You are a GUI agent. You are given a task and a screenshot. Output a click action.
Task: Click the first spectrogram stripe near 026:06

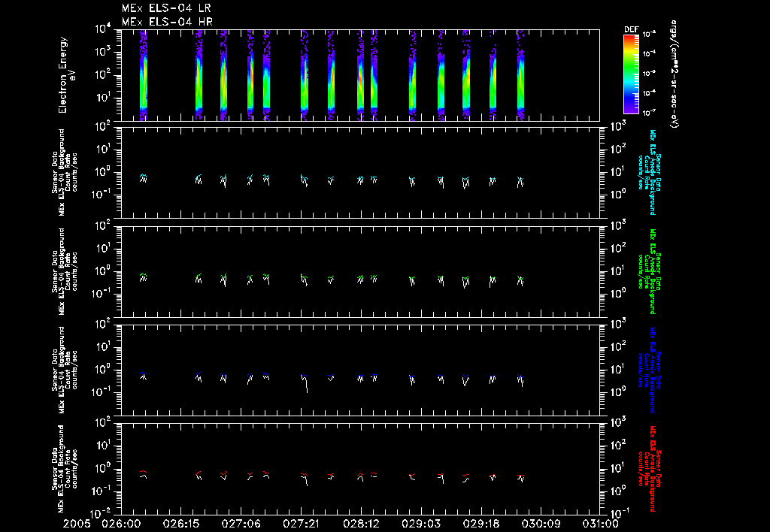tap(144, 76)
